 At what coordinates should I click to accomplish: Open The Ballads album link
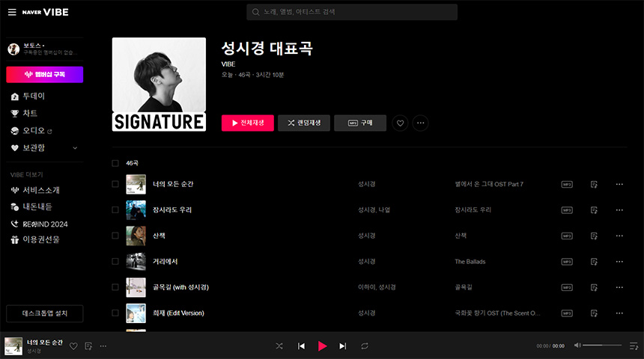pyautogui.click(x=470, y=262)
